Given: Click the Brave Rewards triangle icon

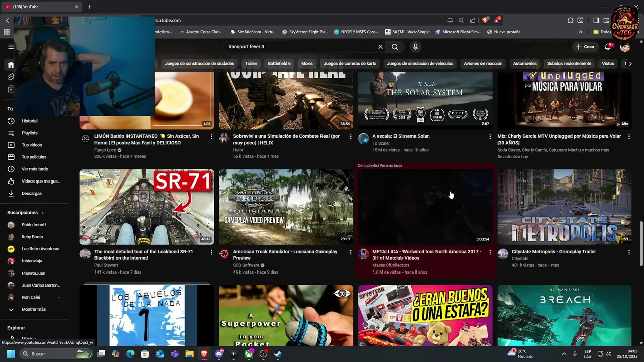Looking at the screenshot, I should coord(497,20).
